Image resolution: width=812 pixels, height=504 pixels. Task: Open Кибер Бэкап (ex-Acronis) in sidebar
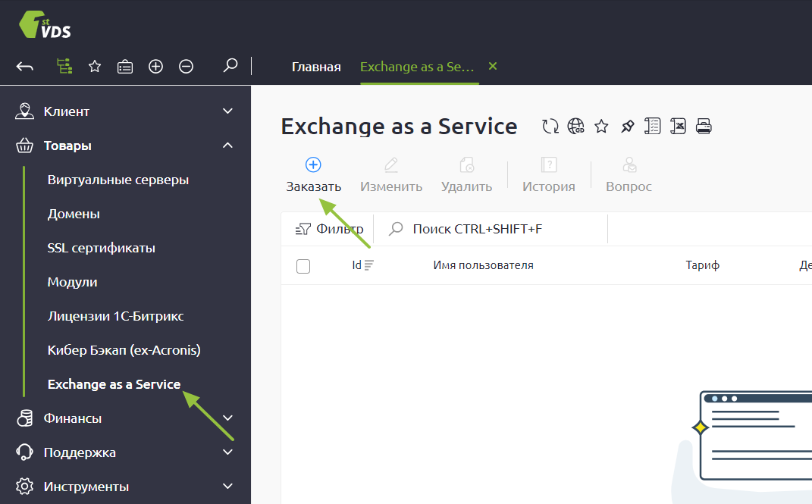124,350
